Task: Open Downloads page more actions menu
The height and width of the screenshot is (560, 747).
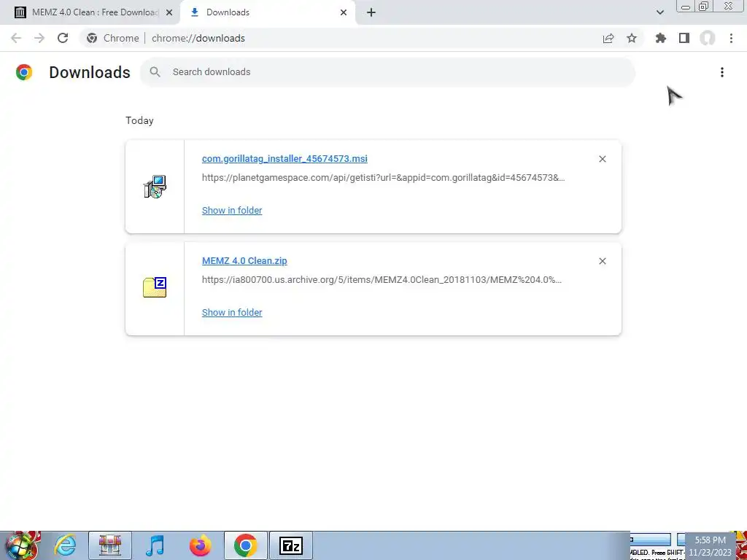Action: click(722, 72)
